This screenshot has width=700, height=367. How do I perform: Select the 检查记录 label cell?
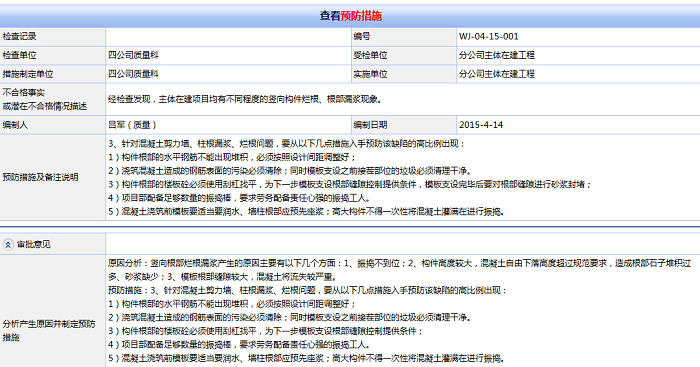(52, 37)
